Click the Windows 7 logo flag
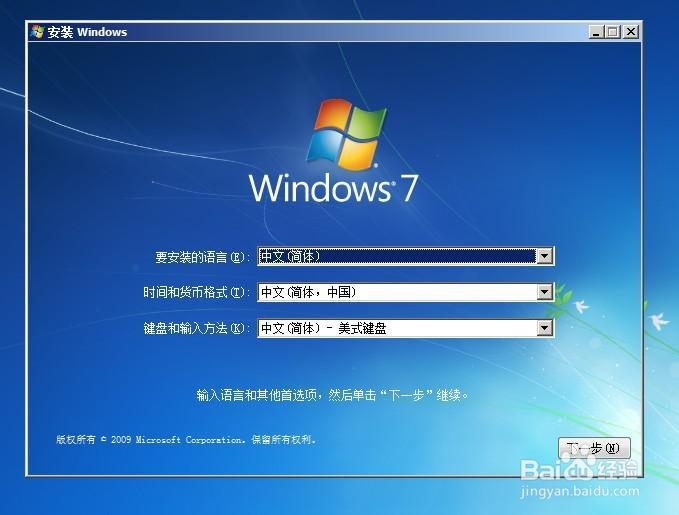The height and width of the screenshot is (515, 679). pos(346,133)
